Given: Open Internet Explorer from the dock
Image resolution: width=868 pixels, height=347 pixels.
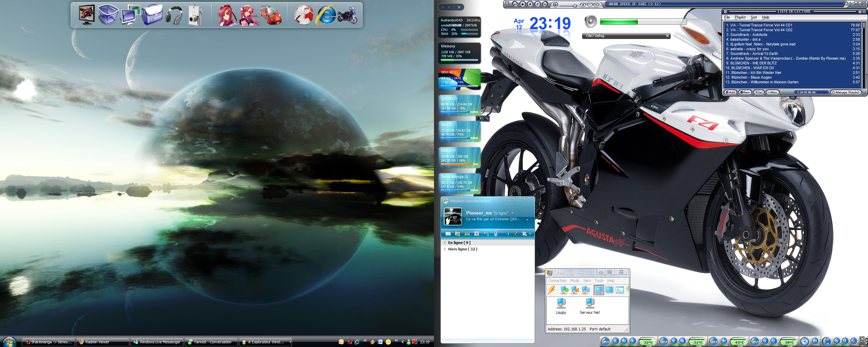Looking at the screenshot, I should 326,15.
